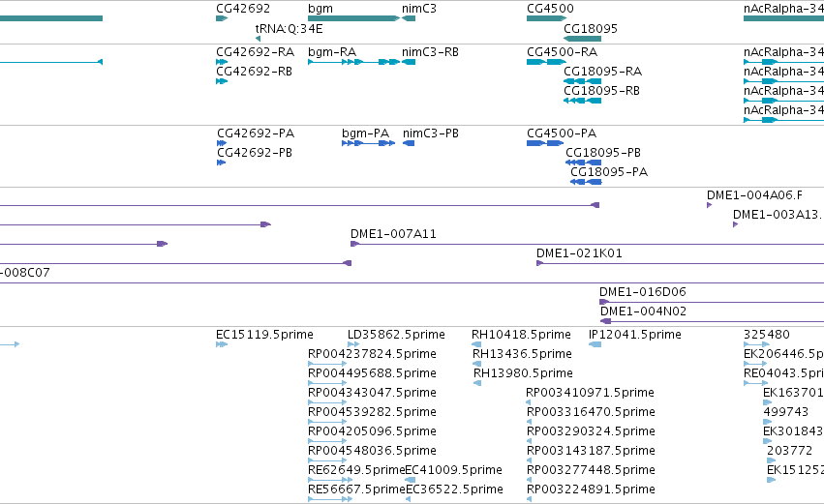Click the IP12041.5prime EST
This screenshot has width=824, height=504.
coord(595,344)
